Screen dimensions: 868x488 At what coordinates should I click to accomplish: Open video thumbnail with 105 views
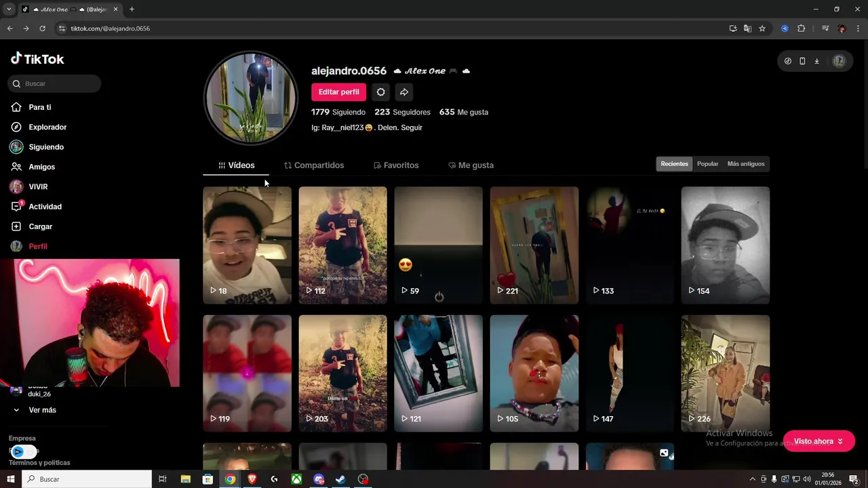point(534,373)
